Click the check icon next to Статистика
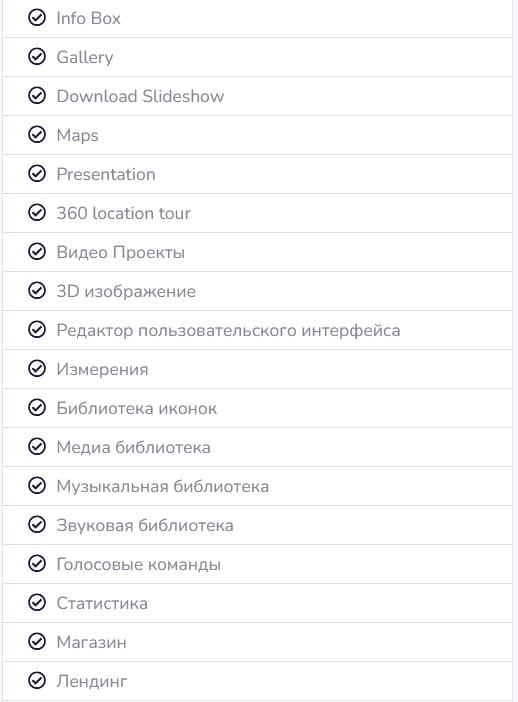 (37, 603)
